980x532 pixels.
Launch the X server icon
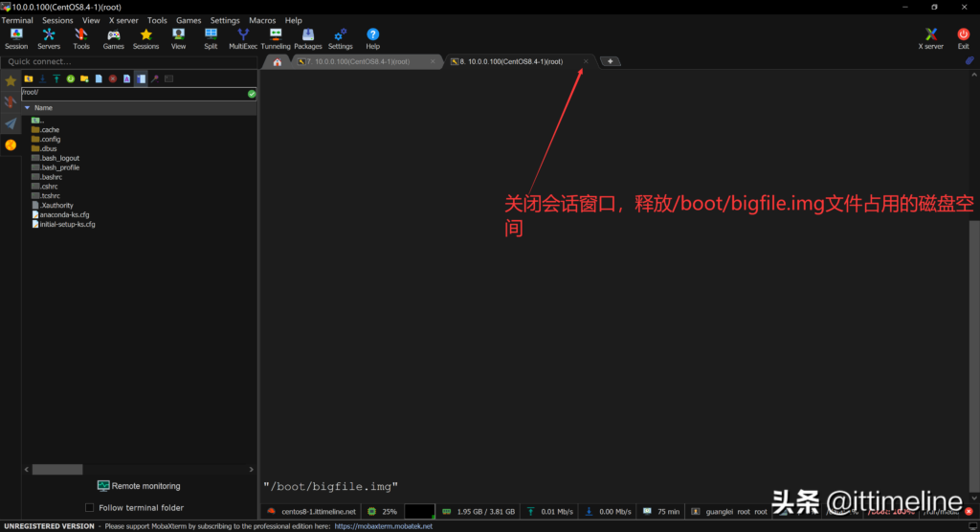point(930,38)
